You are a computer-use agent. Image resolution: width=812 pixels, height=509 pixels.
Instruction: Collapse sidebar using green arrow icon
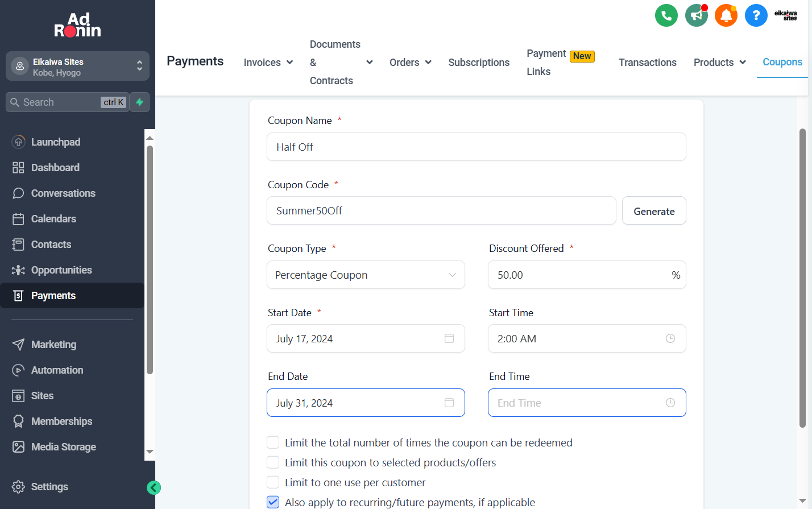click(x=154, y=487)
